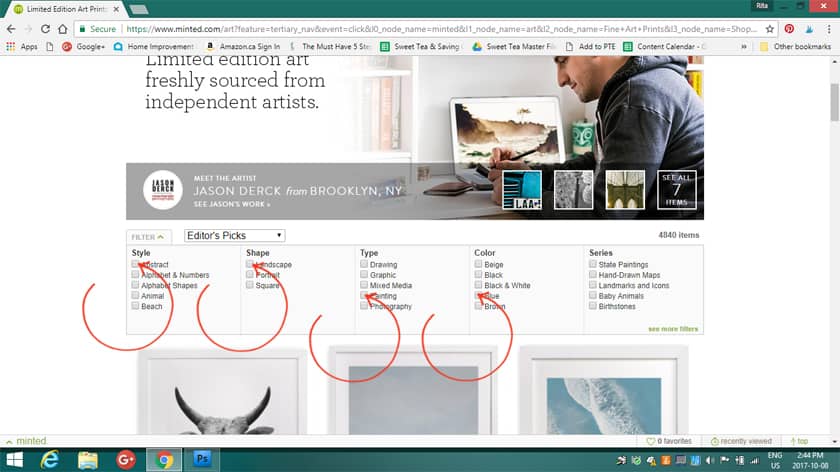Viewport: 840px width, 472px height.
Task: Expand minted bottom bar chevron
Action: pyautogui.click(x=9, y=441)
